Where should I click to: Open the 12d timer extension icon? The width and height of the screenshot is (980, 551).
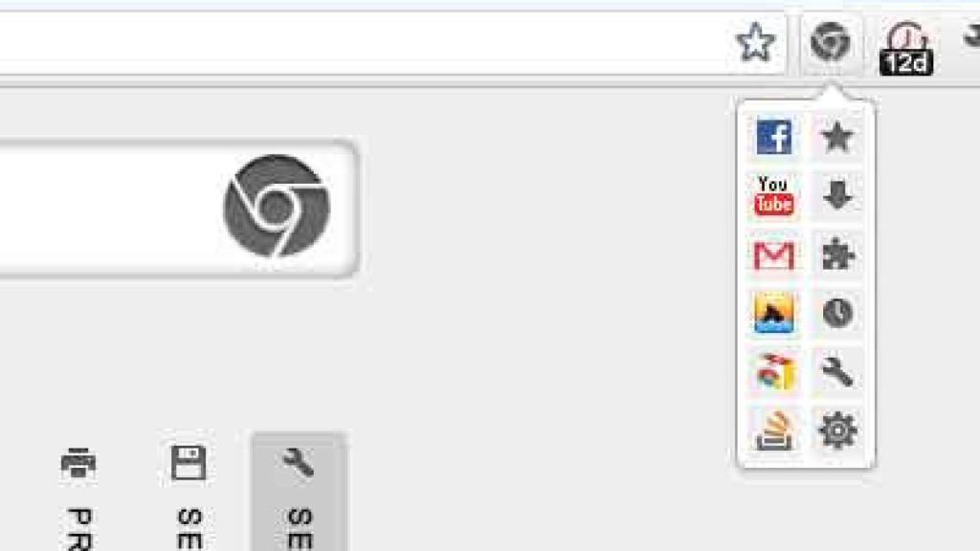(x=906, y=49)
